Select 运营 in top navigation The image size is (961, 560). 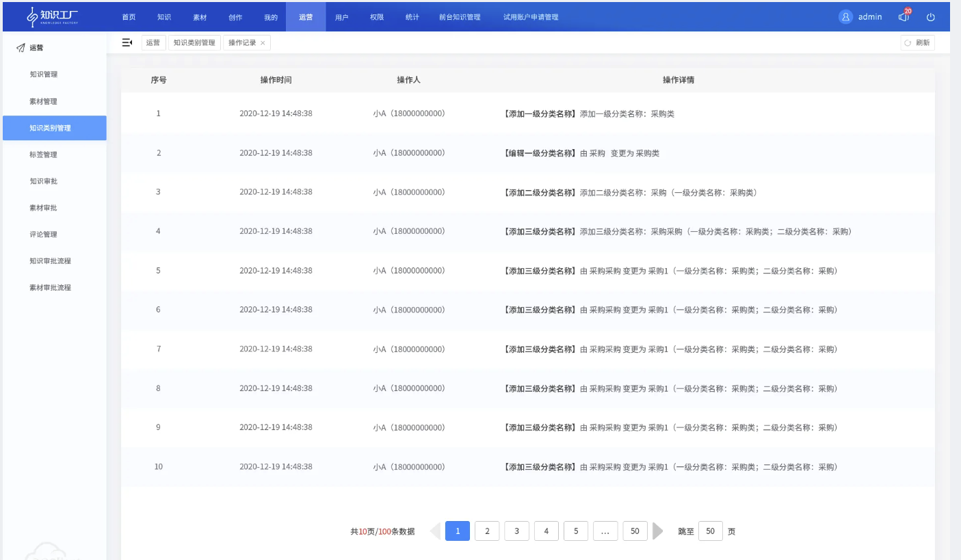click(x=306, y=17)
